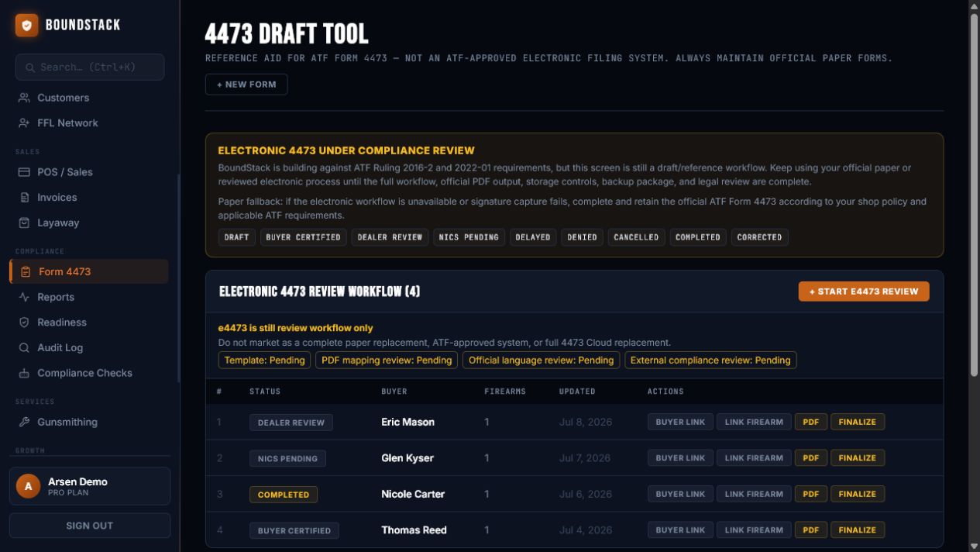Click the DRAFT status chip
This screenshot has height=552, width=980.
237,237
